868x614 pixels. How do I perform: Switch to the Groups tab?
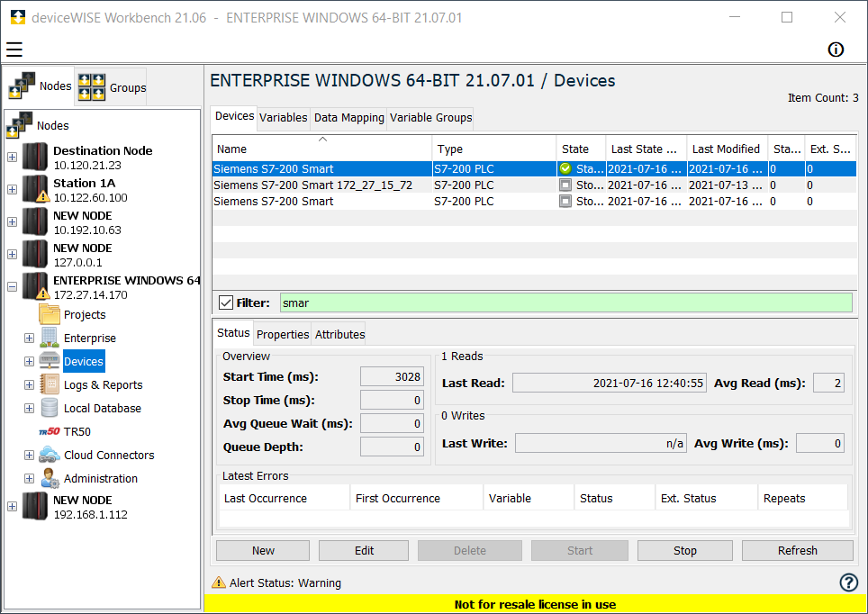[111, 87]
